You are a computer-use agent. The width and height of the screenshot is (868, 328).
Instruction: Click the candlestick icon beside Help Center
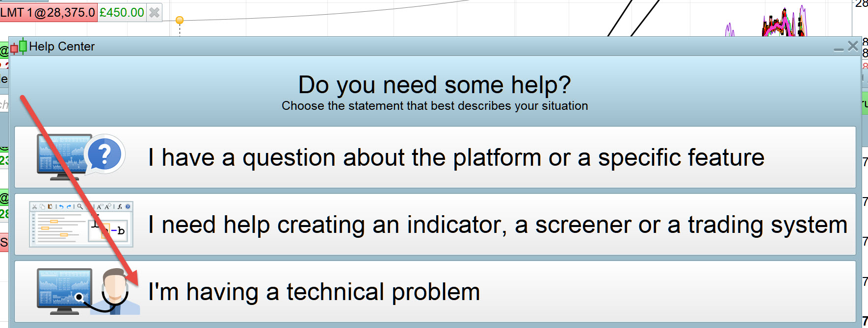[x=19, y=47]
